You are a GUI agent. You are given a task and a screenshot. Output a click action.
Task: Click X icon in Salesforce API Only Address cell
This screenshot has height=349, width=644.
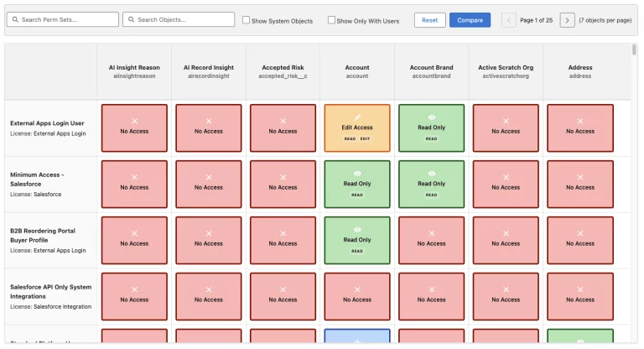coord(580,289)
